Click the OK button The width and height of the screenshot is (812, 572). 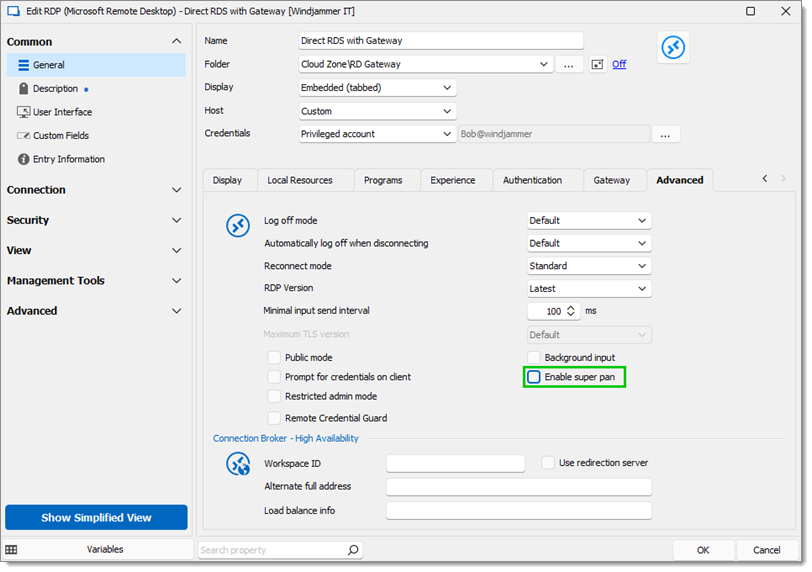tap(703, 550)
